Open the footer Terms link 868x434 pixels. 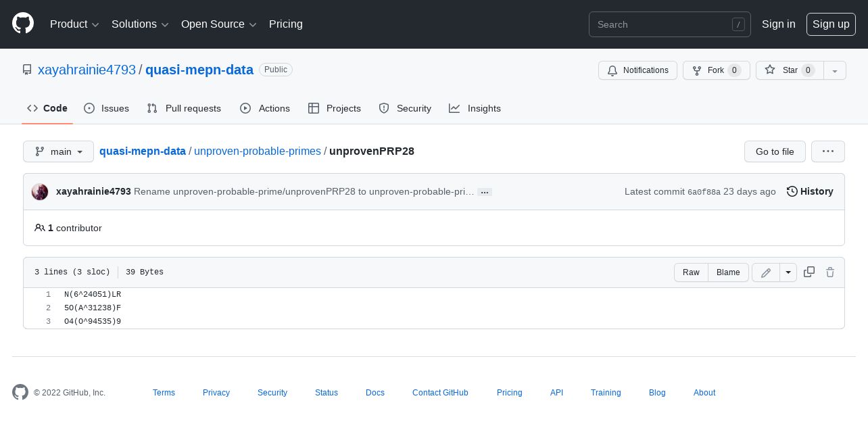pyautogui.click(x=164, y=393)
